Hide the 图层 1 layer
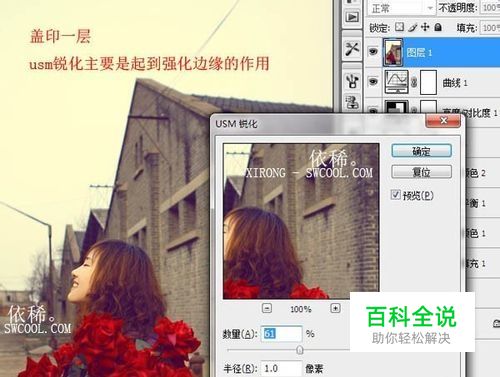500x377 pixels. click(373, 51)
